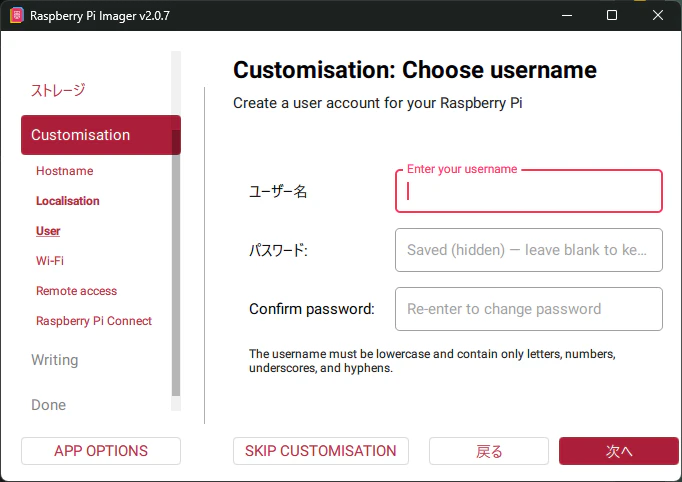Go to Raspberry Pi Connect sub-step
Viewport: 682px width, 482px height.
tap(94, 321)
